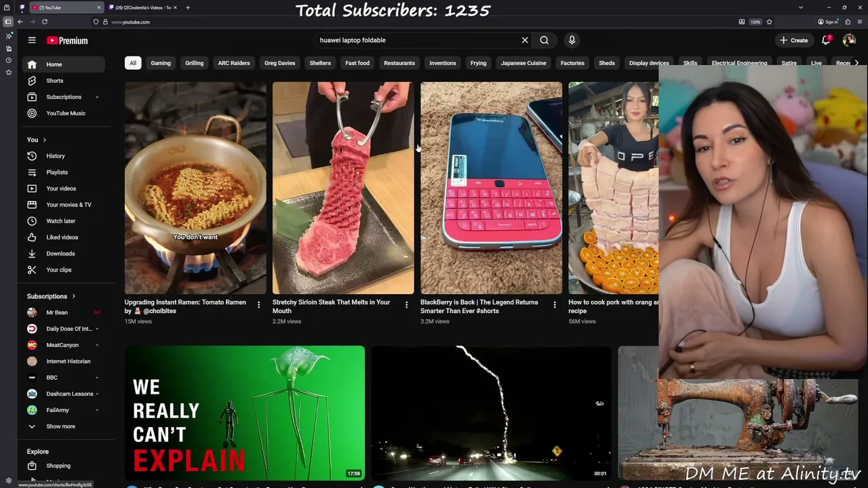Reload the page in the browser toolbar
Viewport: 868px width, 488px height.
pyautogui.click(x=45, y=22)
